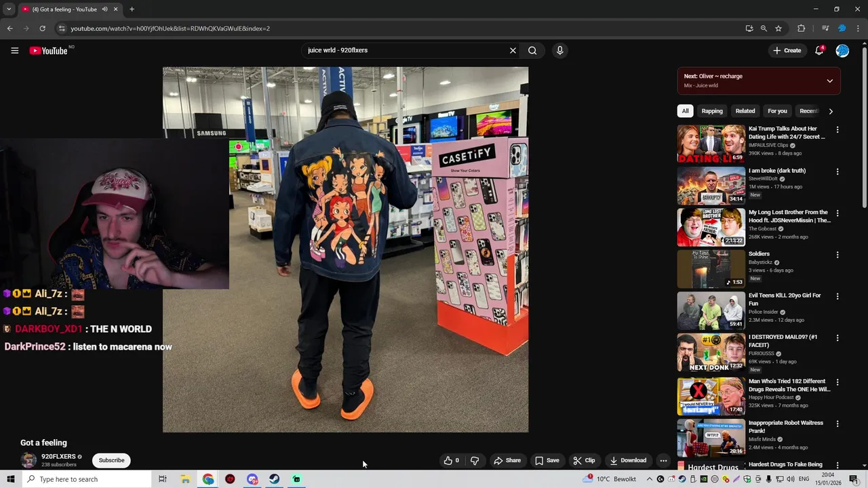Open the 920FLXERS channel avatar
Image resolution: width=868 pixels, height=488 pixels.
(28, 460)
